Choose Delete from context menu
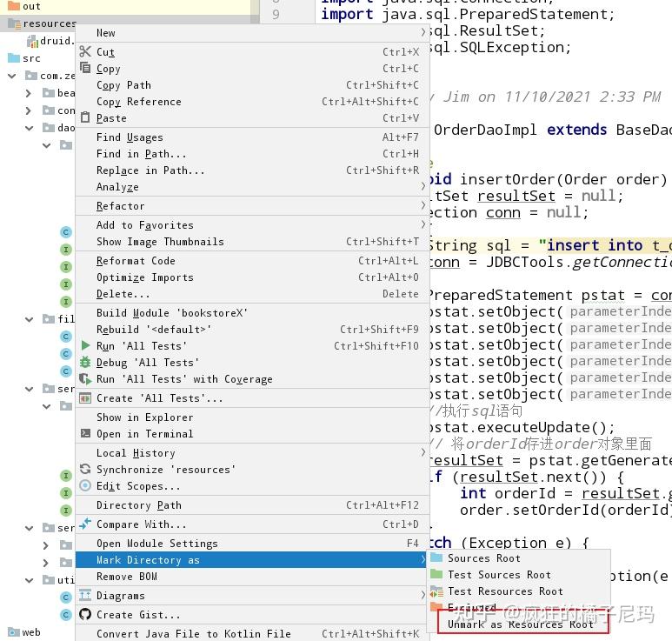Screen dimensions: 672x641 pyautogui.click(x=252, y=294)
